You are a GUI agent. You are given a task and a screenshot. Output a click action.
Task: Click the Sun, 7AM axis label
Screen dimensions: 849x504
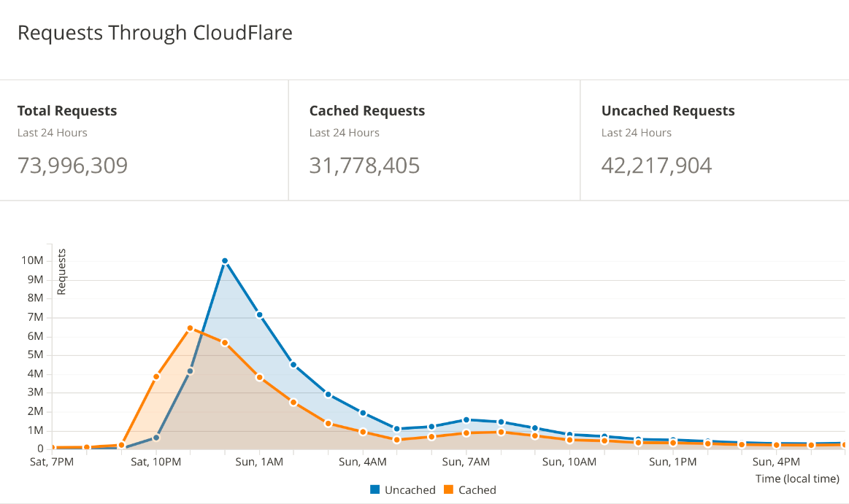tap(466, 462)
